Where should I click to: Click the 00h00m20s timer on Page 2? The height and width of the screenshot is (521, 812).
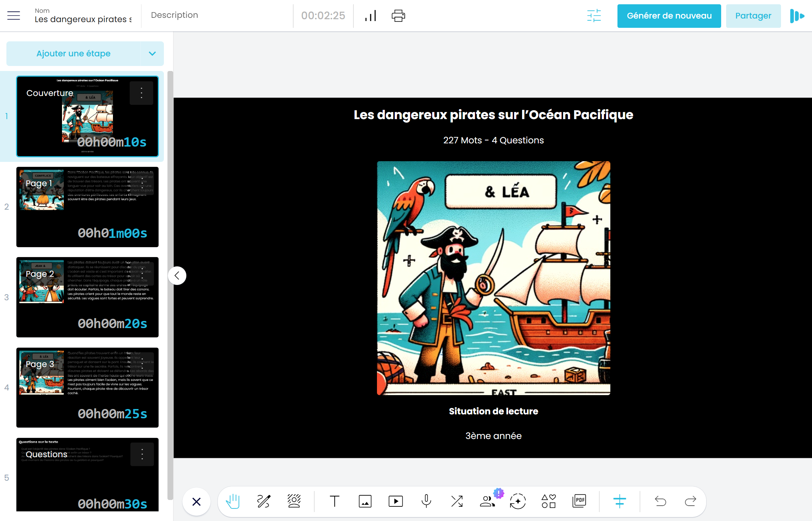click(x=112, y=324)
